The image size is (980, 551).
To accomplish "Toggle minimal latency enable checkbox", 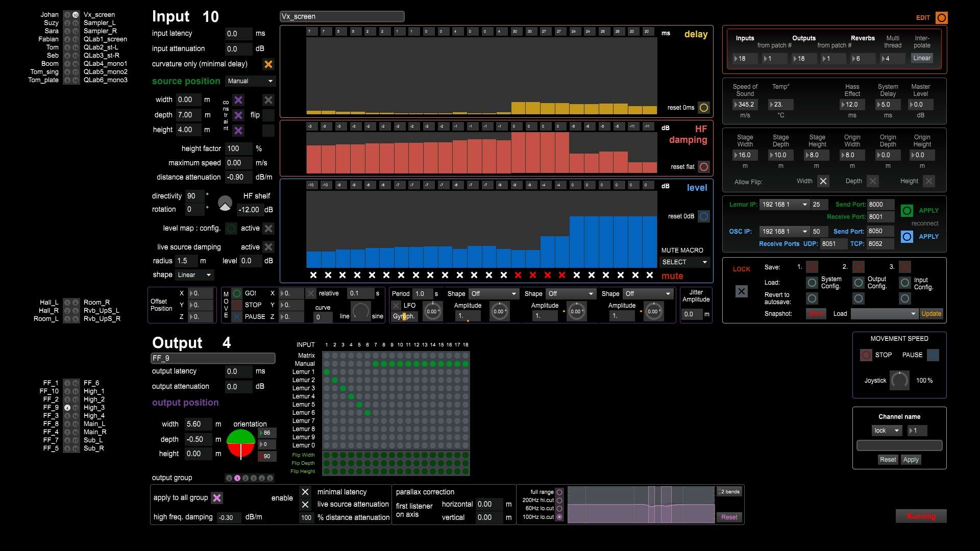I will point(305,492).
